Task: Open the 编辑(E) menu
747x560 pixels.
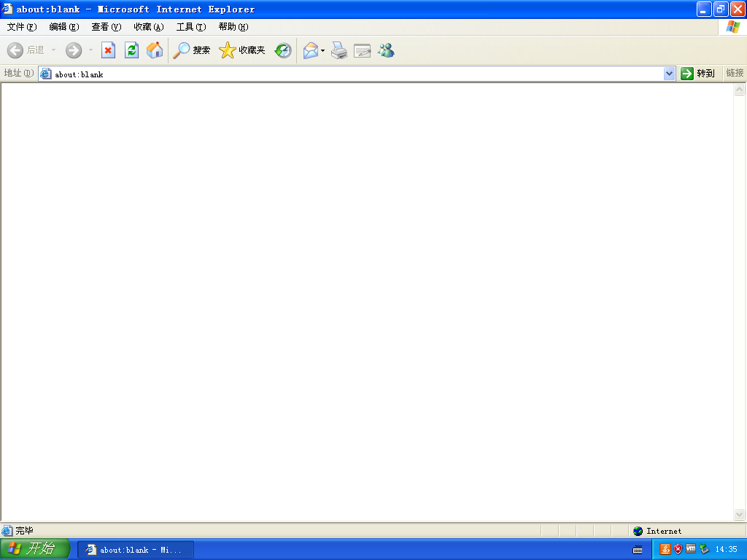Action: click(64, 27)
